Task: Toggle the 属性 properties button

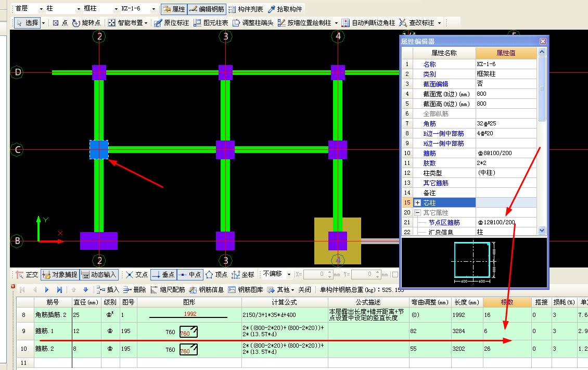Action: (174, 9)
